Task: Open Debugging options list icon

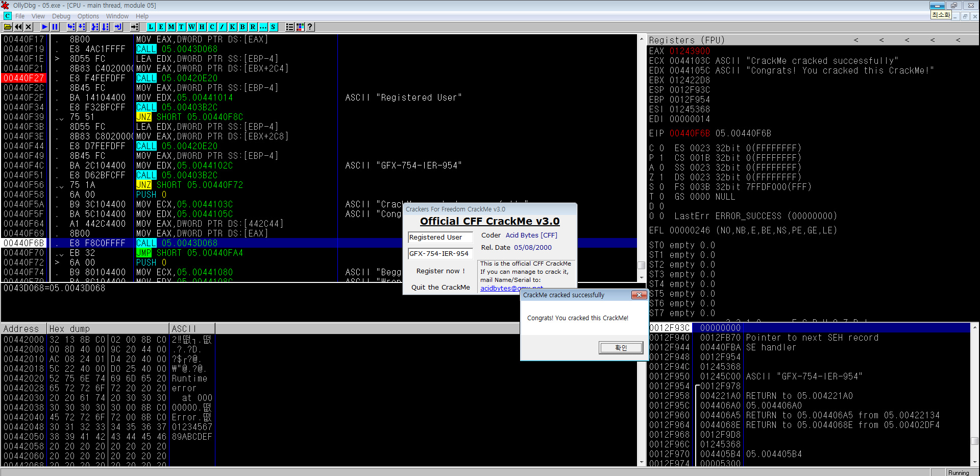Action: point(290,27)
